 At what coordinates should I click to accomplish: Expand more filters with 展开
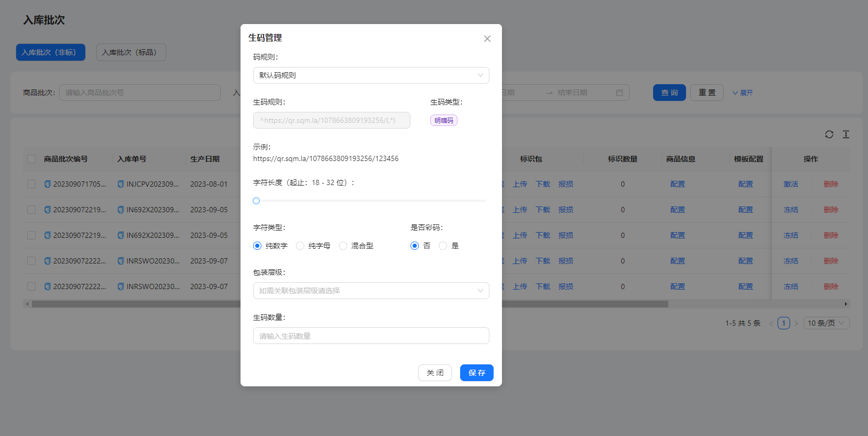743,93
